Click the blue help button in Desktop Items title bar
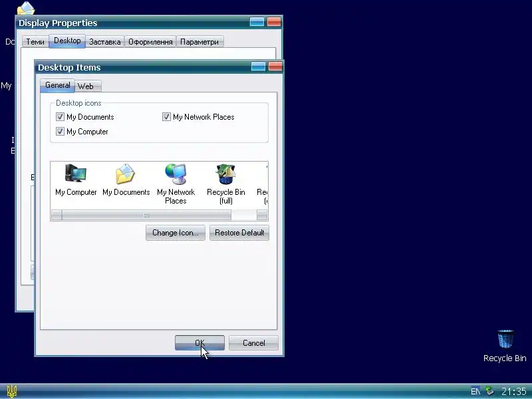532x399 pixels. coord(258,66)
